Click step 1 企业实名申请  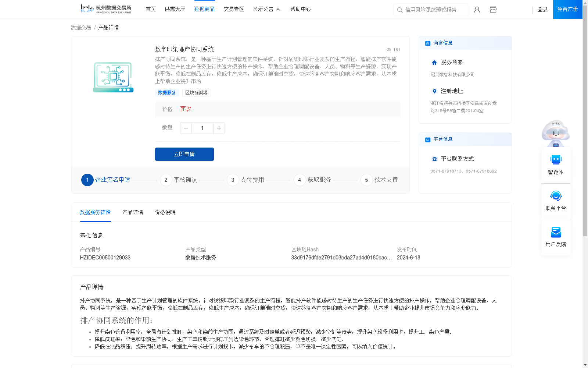point(106,180)
